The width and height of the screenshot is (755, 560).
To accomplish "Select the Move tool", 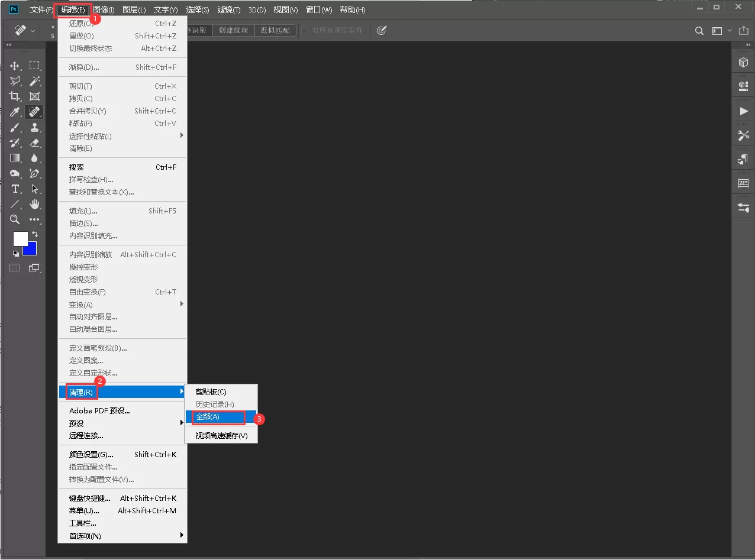I will click(15, 66).
